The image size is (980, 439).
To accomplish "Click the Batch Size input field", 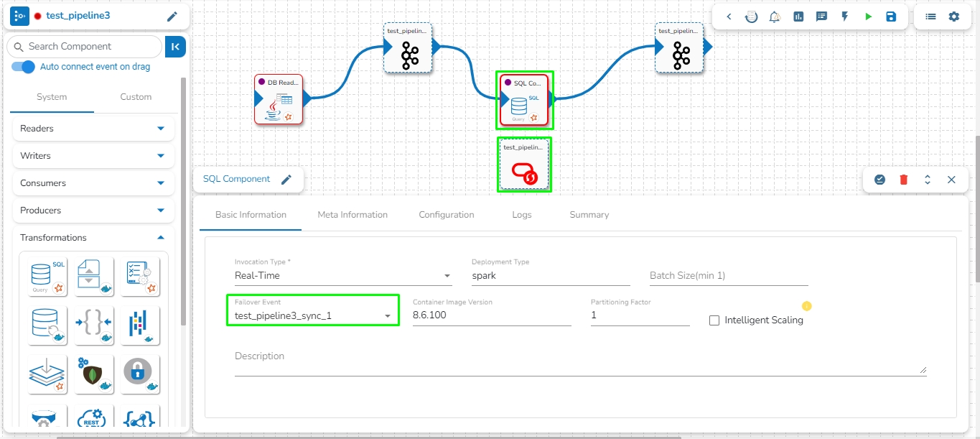I will pyautogui.click(x=728, y=276).
